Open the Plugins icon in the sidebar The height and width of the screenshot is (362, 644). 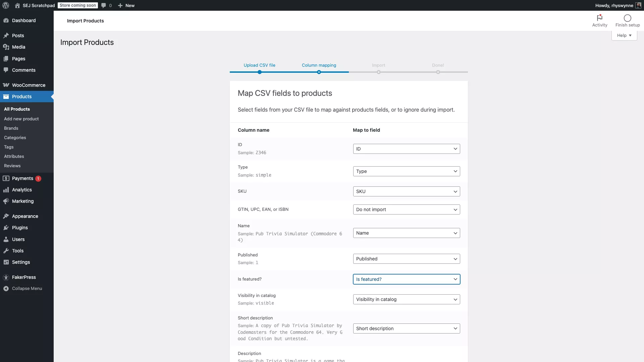[6, 228]
